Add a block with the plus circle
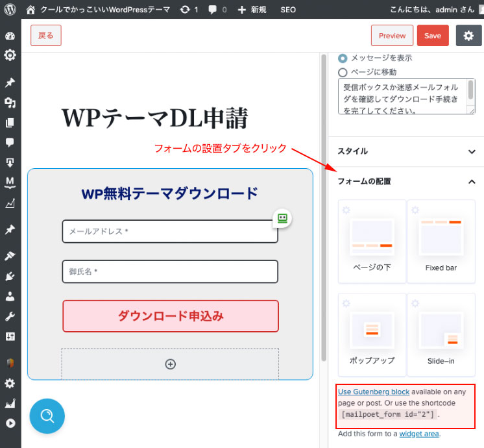This screenshot has height=448, width=484. tap(171, 364)
